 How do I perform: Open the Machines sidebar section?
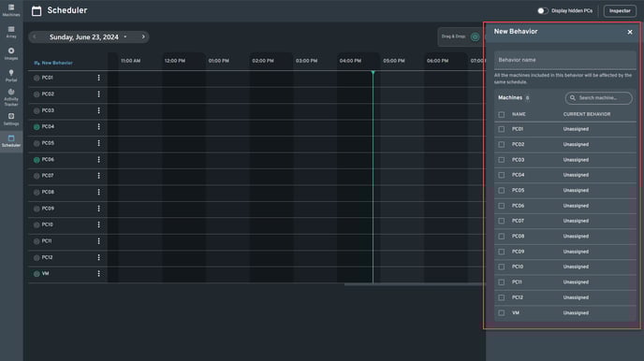[11, 10]
